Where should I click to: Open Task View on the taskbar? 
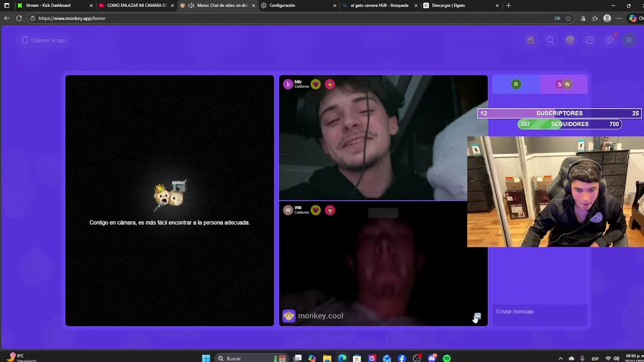[298, 358]
